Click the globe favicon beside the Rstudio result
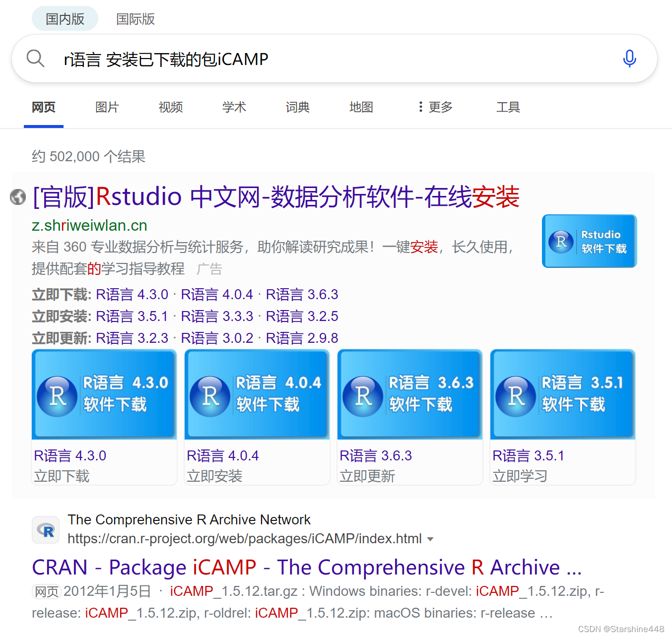Screen dimensions: 672x637 [18, 197]
